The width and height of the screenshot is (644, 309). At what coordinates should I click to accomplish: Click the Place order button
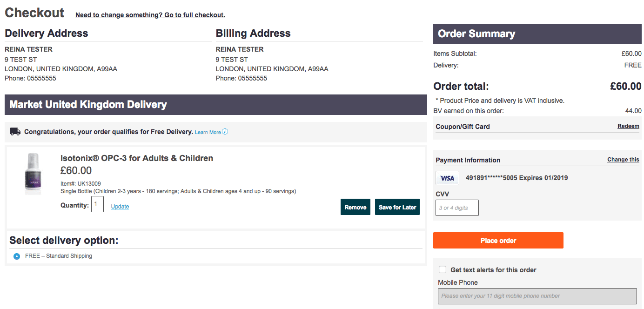(498, 241)
